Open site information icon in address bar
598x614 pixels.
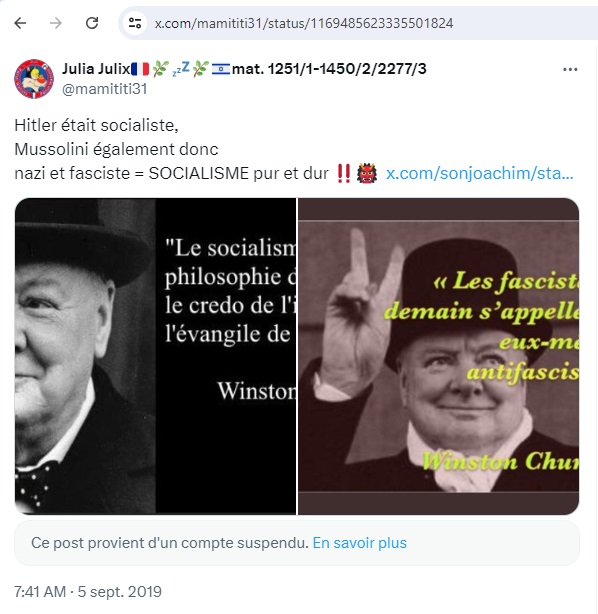coord(135,23)
